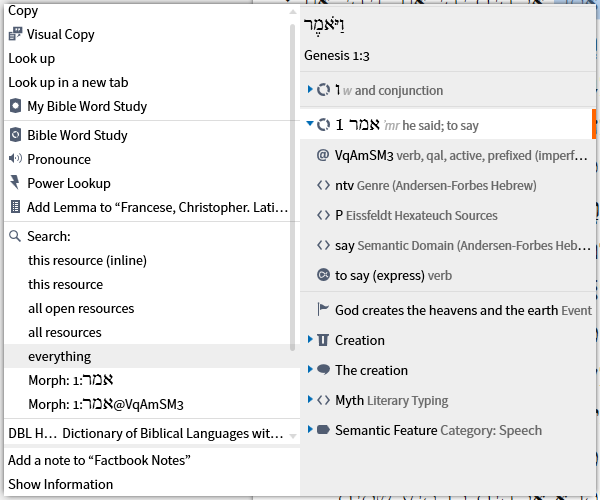Click the speech bubble icon beside The creation
Viewport: 600px width, 500px height.
[x=323, y=370]
